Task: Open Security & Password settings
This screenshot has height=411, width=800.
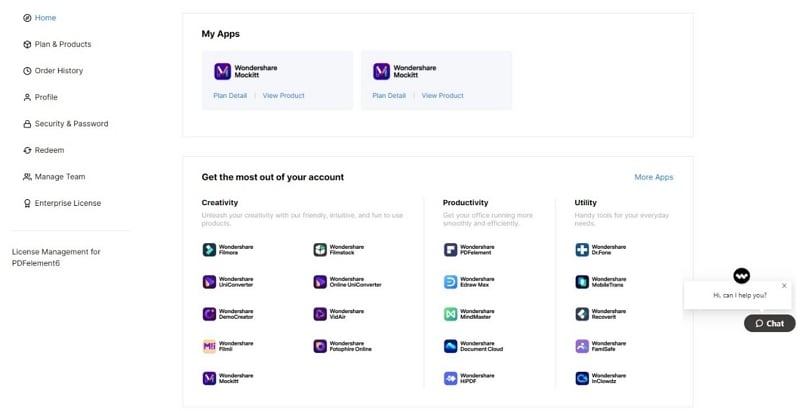Action: click(70, 124)
